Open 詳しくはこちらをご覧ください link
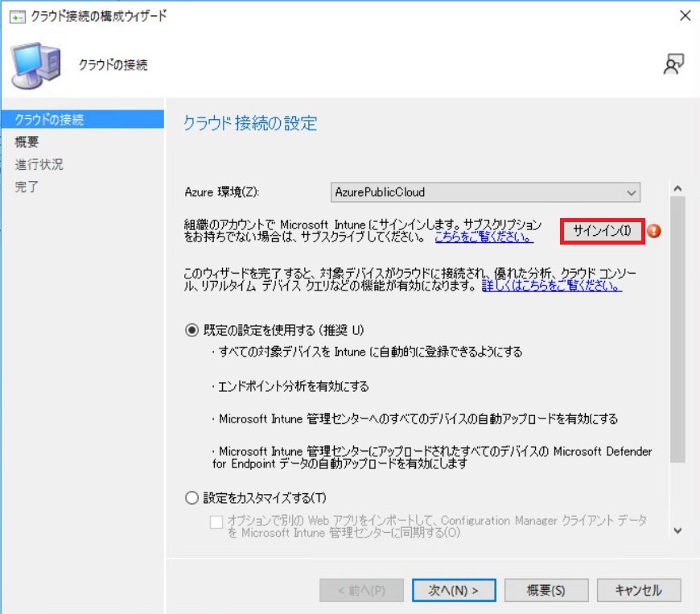The image size is (700, 614). coord(551,286)
